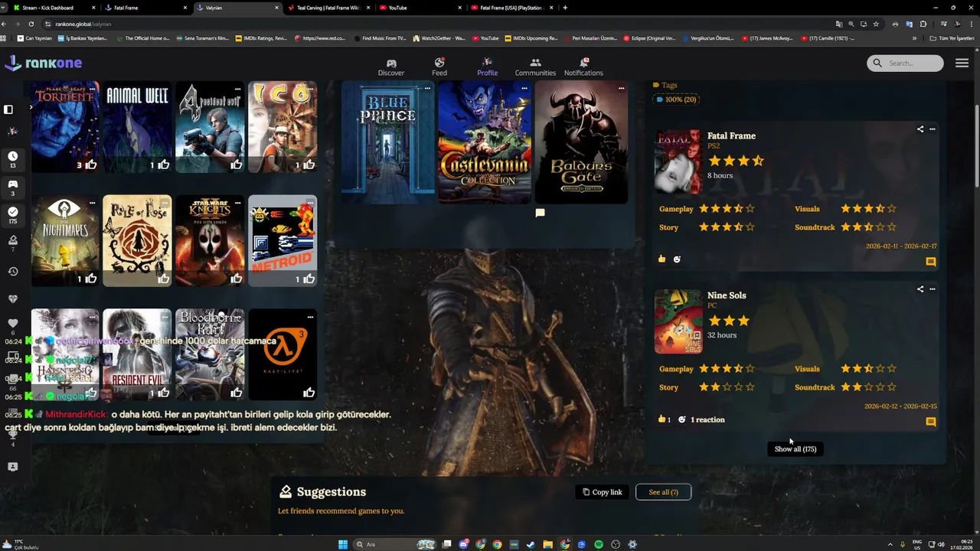Viewport: 980px width, 551px height.
Task: Click the Copy link button
Action: click(x=603, y=492)
